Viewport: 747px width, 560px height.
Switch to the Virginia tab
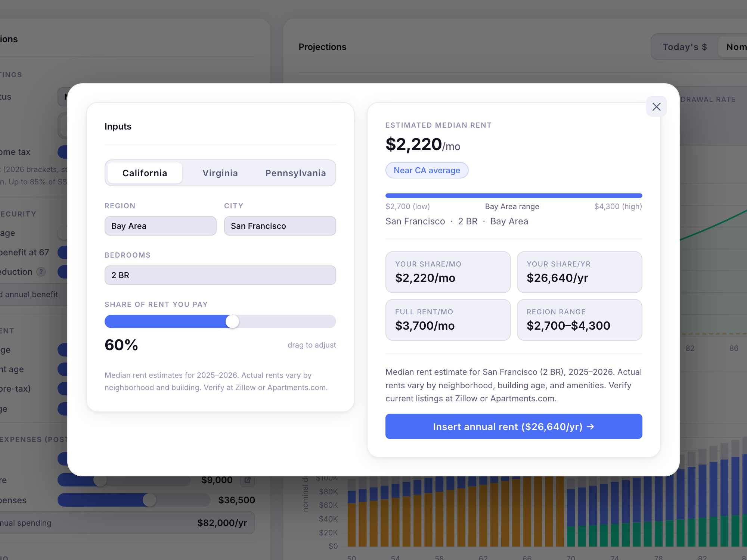220,173
